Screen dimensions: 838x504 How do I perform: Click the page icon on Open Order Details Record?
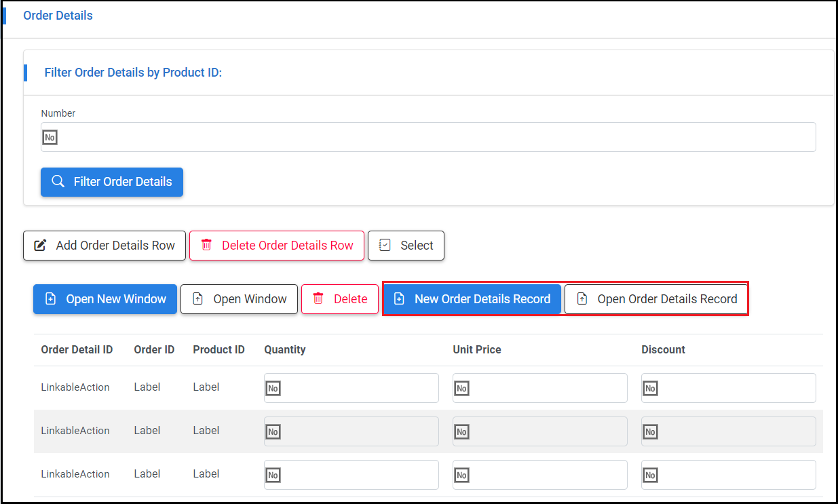click(x=582, y=299)
